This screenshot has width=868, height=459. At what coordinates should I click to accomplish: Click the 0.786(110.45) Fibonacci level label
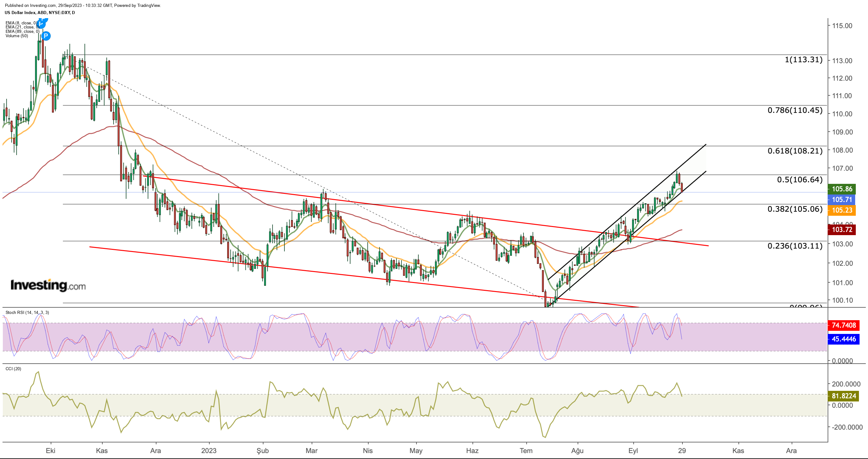[795, 110]
